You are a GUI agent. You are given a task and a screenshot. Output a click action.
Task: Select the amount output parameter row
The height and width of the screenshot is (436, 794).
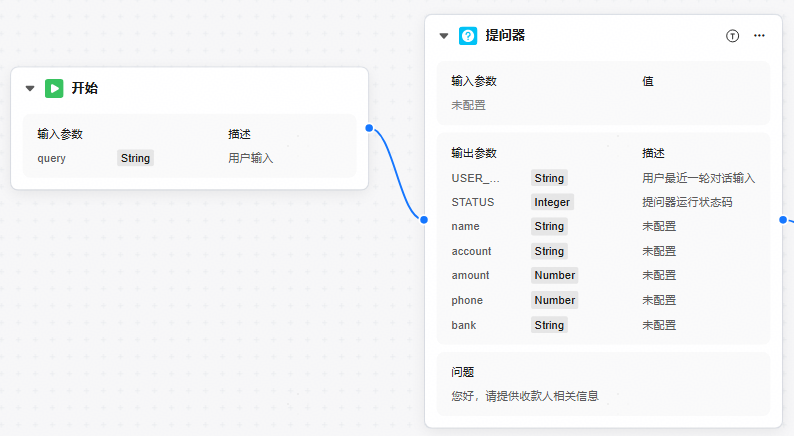pyautogui.click(x=471, y=275)
